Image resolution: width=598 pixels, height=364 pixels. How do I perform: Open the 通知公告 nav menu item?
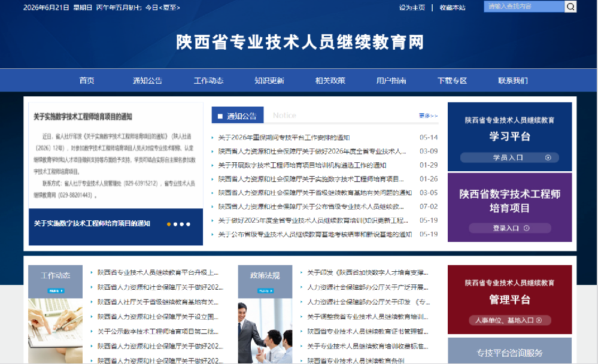(148, 80)
